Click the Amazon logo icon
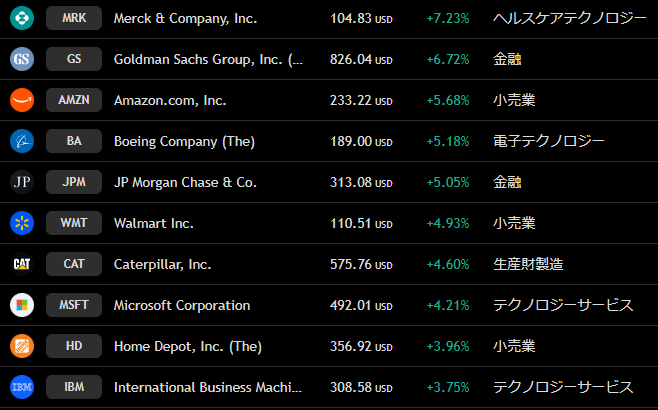658x410 pixels. tap(22, 100)
